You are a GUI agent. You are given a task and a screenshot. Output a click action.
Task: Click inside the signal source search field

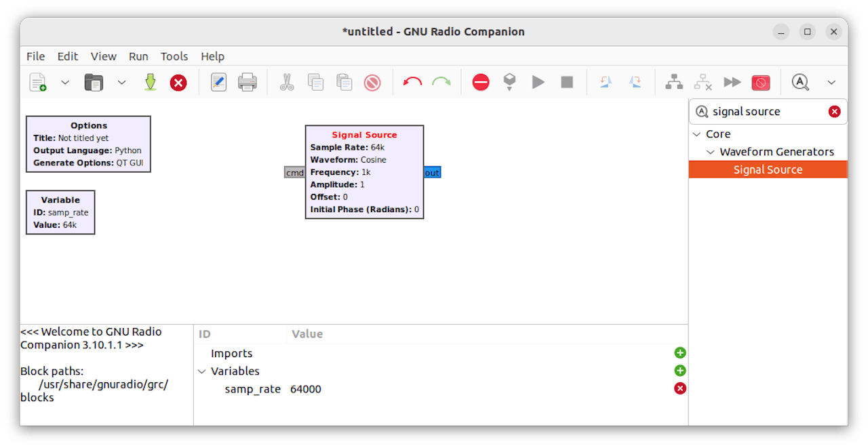(x=766, y=112)
